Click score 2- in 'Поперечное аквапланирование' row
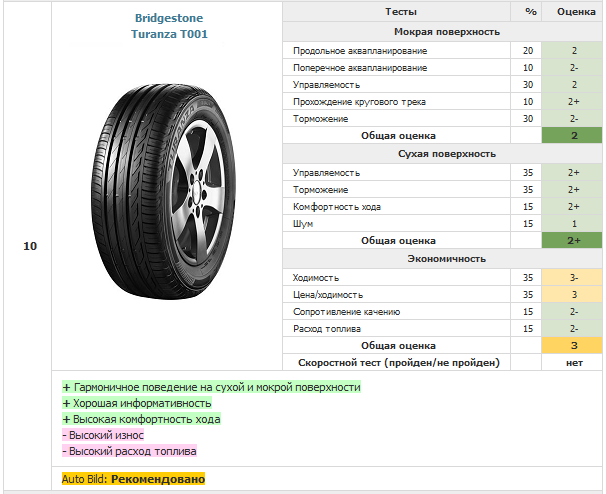The height and width of the screenshot is (494, 606). point(574,68)
